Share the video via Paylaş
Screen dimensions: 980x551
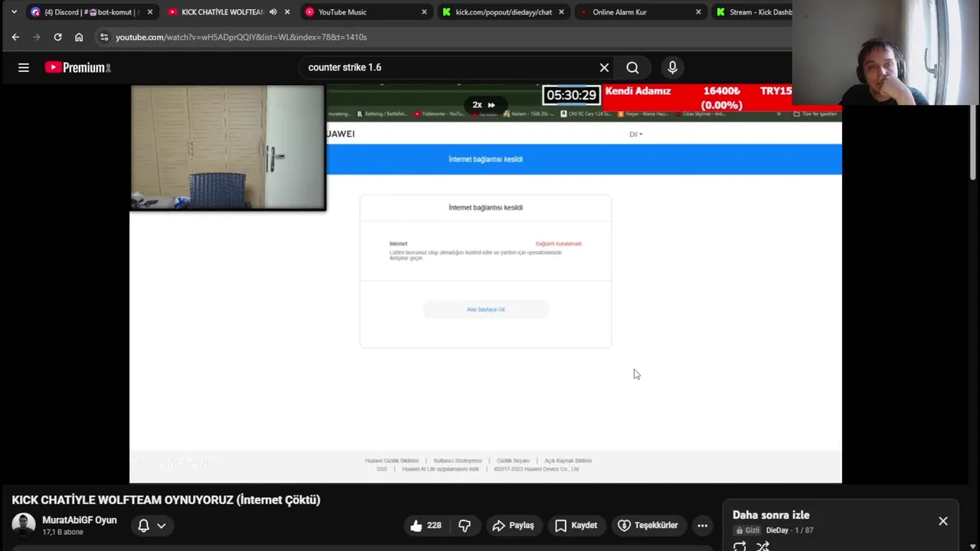(x=513, y=525)
